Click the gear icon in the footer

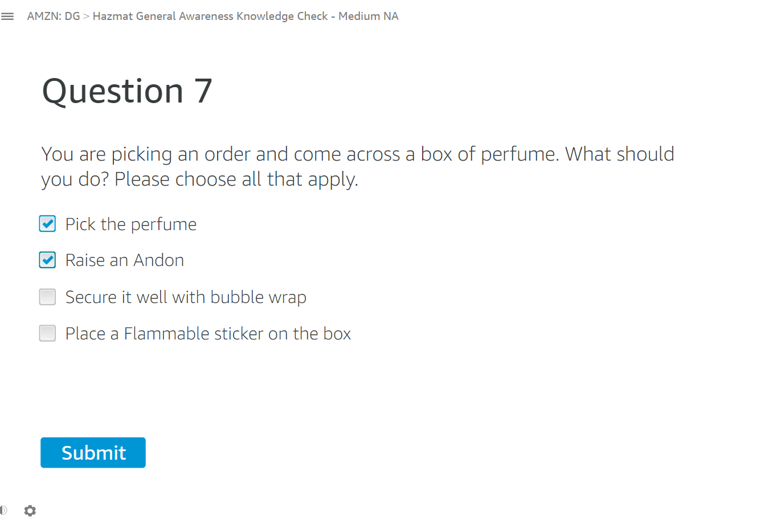point(30,510)
